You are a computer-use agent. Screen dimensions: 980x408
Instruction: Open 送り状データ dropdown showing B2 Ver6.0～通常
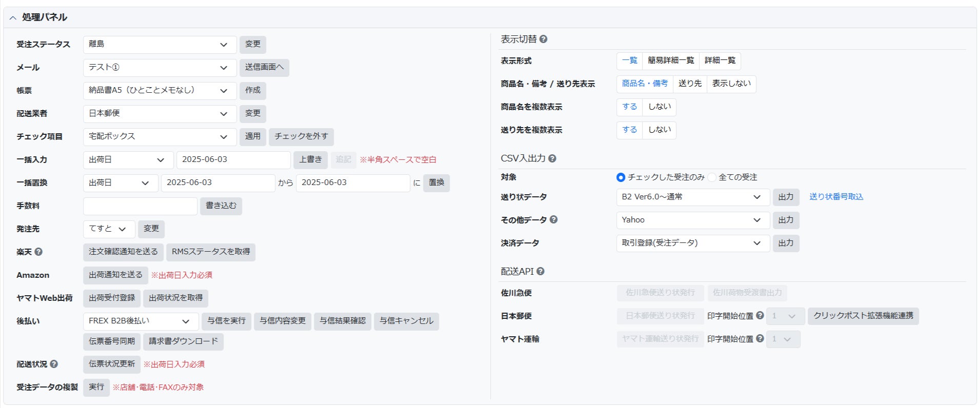click(693, 197)
